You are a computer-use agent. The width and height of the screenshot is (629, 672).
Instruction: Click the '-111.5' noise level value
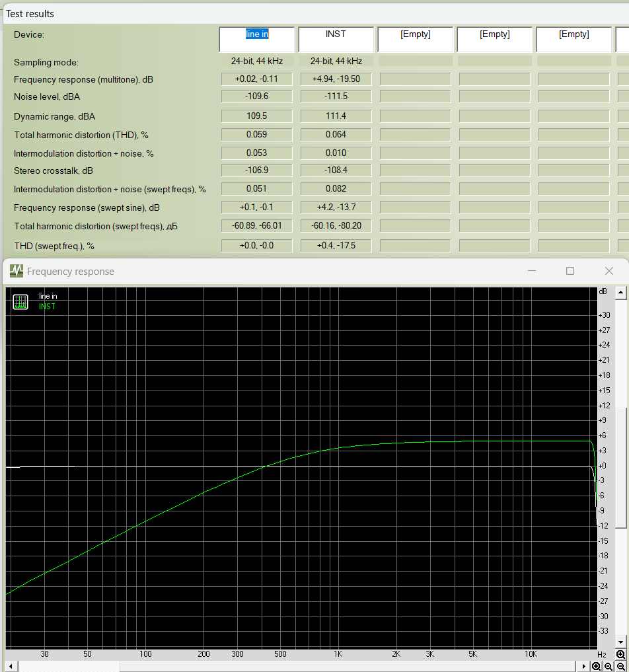[x=336, y=96]
